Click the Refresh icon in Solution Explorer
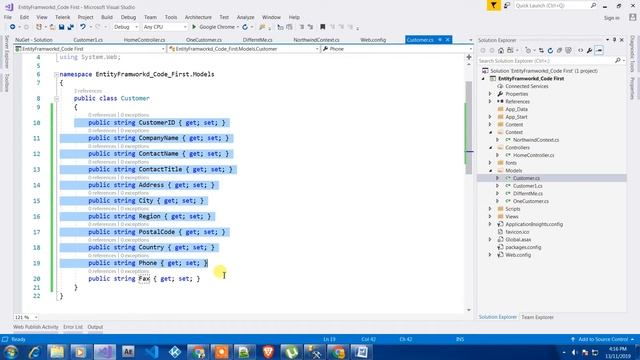The image size is (640, 360). tap(550, 51)
